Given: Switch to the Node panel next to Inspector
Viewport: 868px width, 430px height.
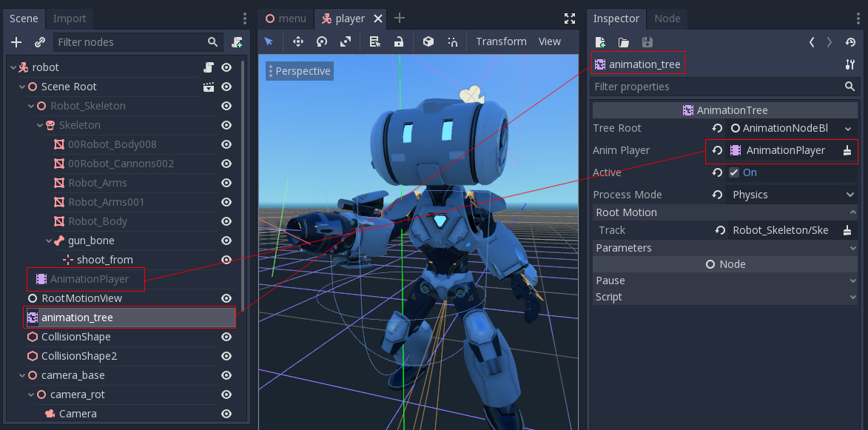Looking at the screenshot, I should tap(667, 19).
